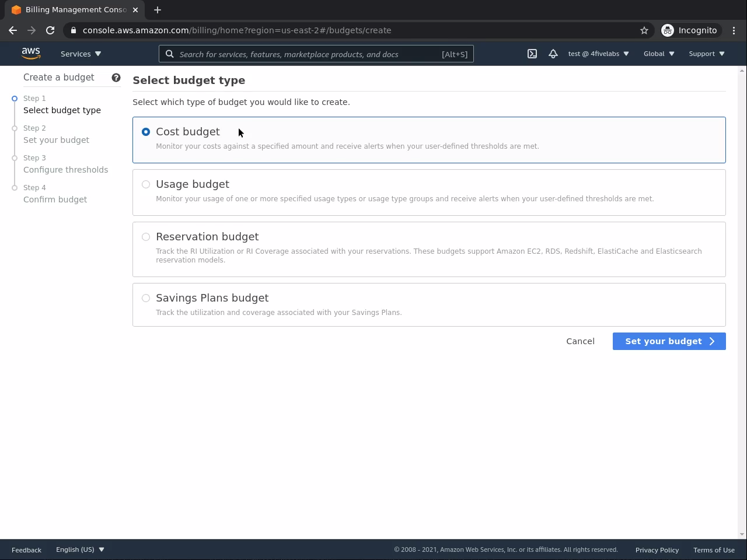Go to Step 4 Confirm budget

pos(55,194)
